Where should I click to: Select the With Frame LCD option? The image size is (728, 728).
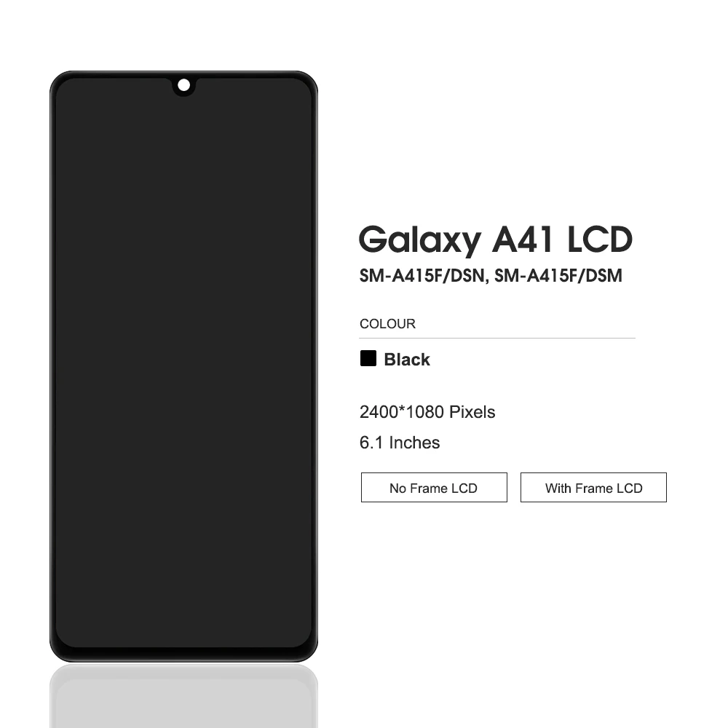(593, 487)
